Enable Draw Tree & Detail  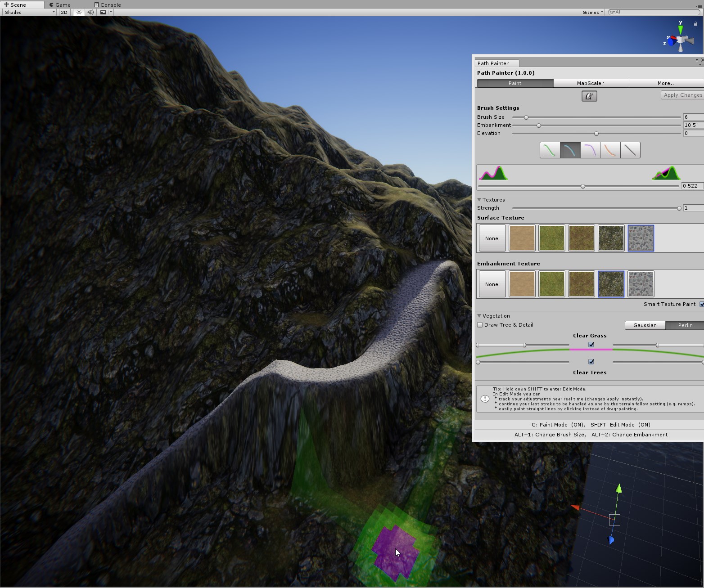point(480,325)
